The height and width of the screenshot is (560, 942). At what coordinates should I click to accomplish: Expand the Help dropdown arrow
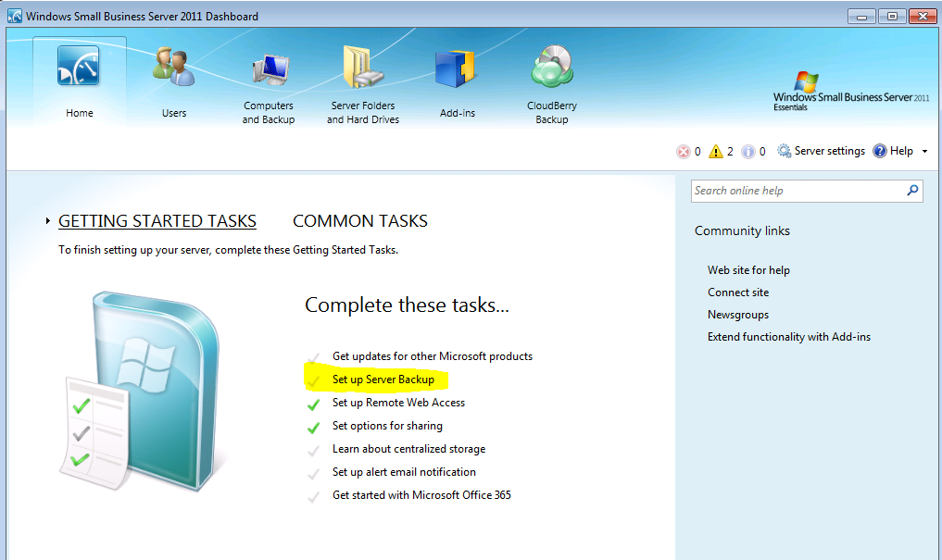click(924, 151)
